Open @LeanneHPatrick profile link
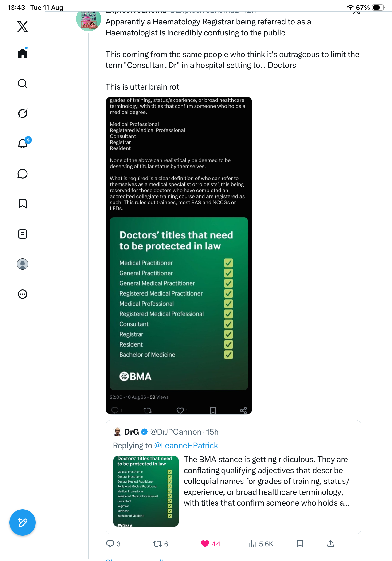Viewport: 392px width, 561px height. pyautogui.click(x=186, y=445)
